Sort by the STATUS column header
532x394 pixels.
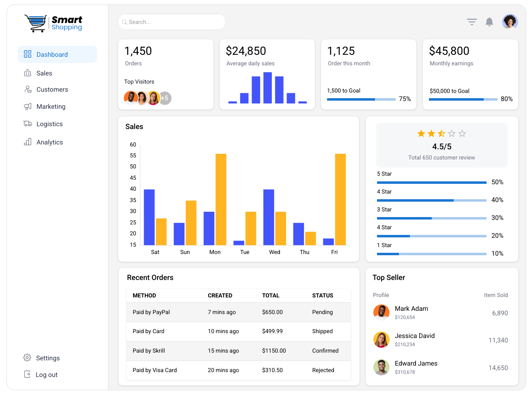pos(323,295)
